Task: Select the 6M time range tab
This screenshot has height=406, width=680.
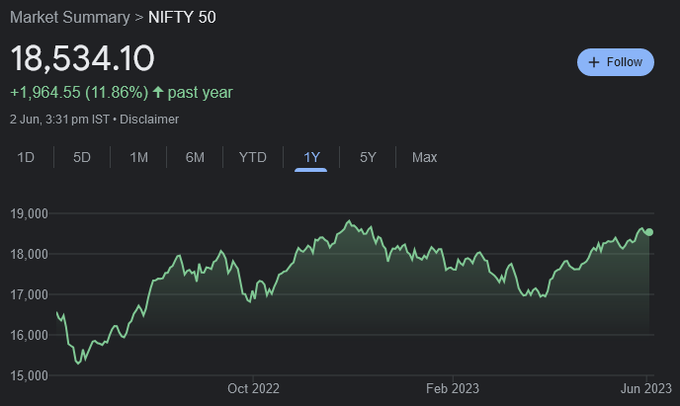Action: tap(195, 157)
